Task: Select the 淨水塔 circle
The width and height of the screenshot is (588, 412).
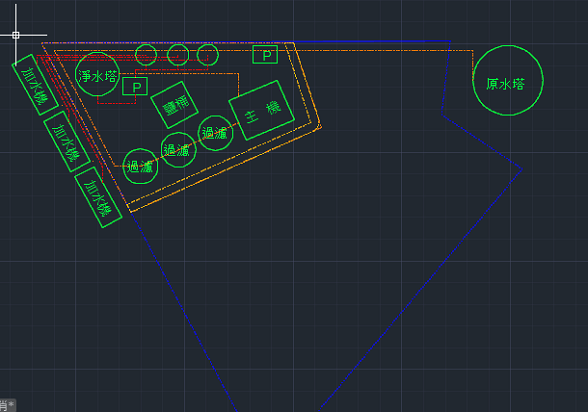Action: click(x=98, y=74)
